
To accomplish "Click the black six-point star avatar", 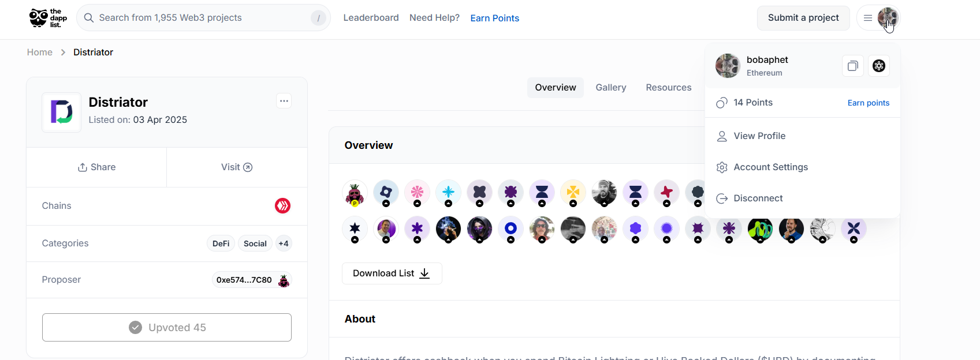I will 355,229.
